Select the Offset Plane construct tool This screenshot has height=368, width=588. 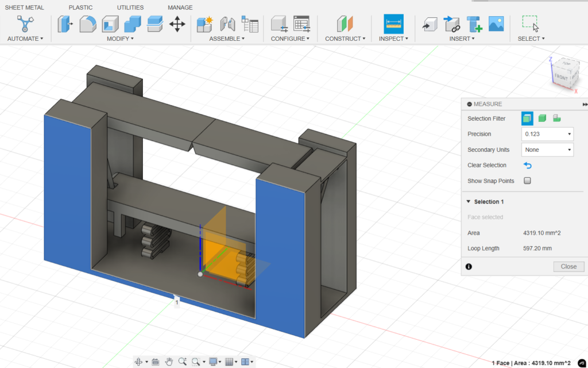345,24
